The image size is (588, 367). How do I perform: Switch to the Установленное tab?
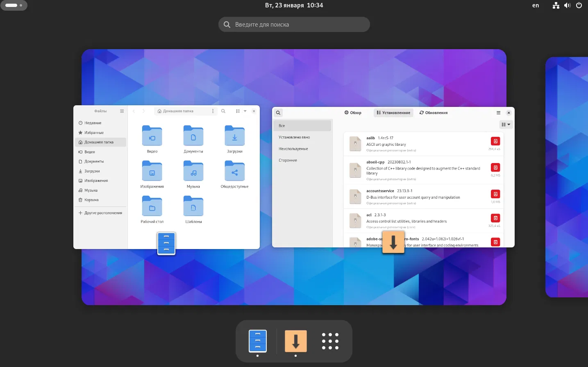393,113
